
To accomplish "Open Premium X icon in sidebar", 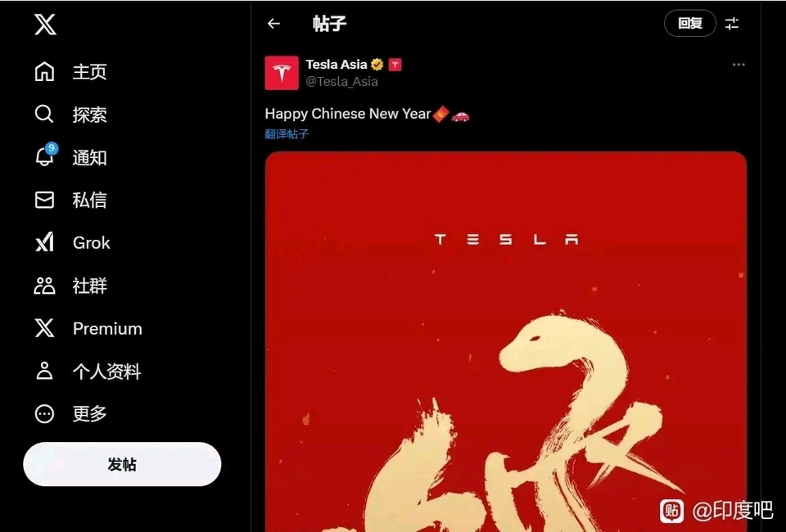I will tap(44, 329).
